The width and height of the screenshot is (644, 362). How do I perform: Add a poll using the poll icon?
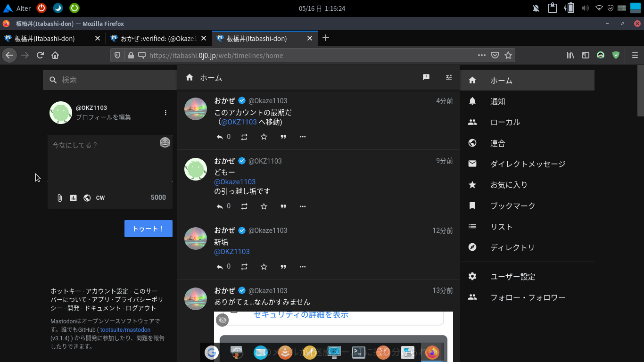[74, 198]
